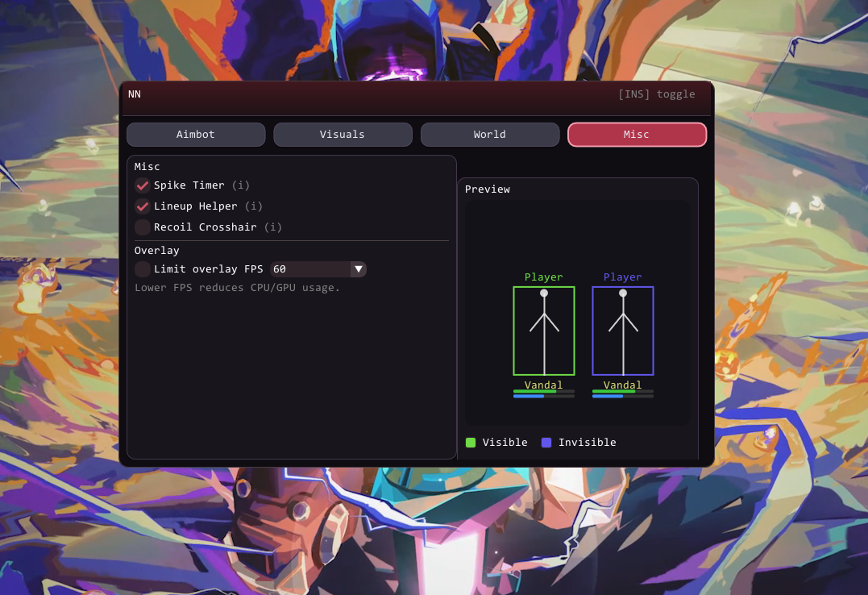The width and height of the screenshot is (868, 595).
Task: Enable the Recoil Crosshair checkbox
Action: pos(143,227)
